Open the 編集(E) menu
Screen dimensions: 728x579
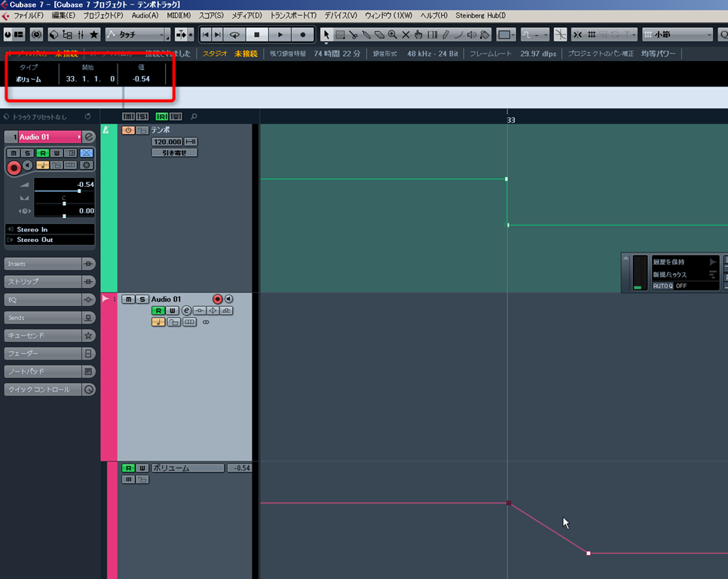pyautogui.click(x=63, y=15)
